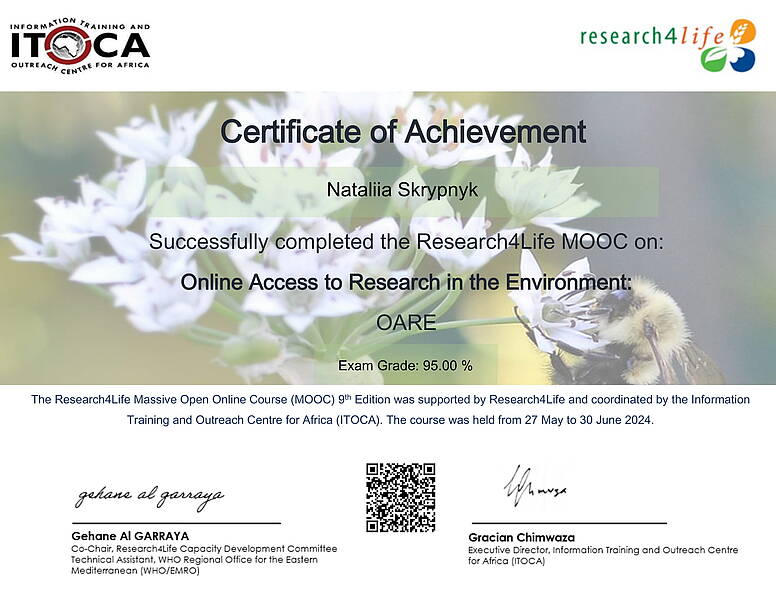Image resolution: width=776 pixels, height=600 pixels.
Task: Click the QR code
Action: 400,497
